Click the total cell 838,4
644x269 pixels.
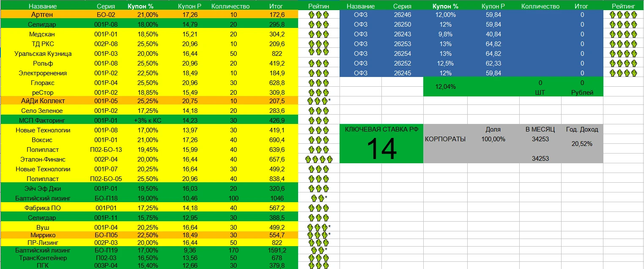277,179
